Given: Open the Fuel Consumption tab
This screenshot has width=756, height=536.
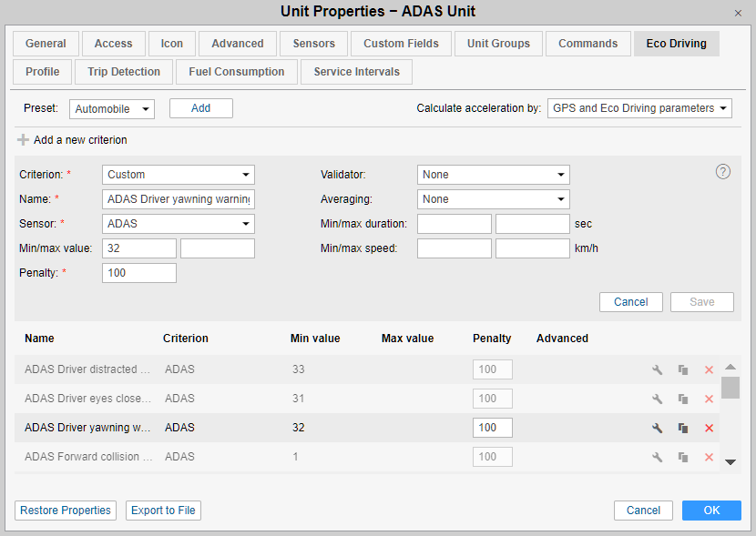Looking at the screenshot, I should coord(237,72).
